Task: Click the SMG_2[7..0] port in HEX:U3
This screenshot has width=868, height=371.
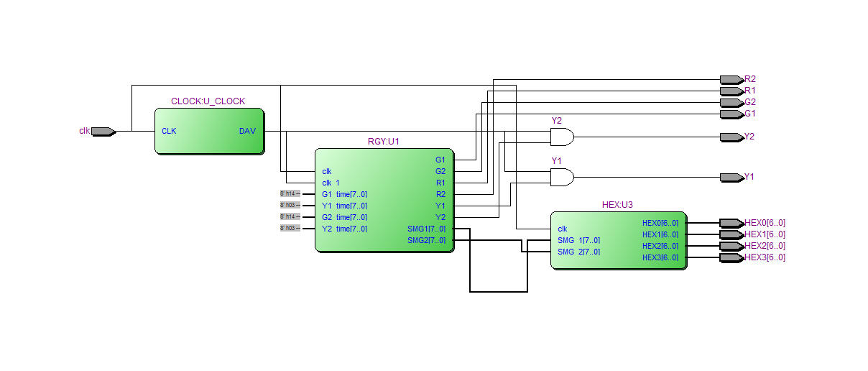Action: coord(579,252)
